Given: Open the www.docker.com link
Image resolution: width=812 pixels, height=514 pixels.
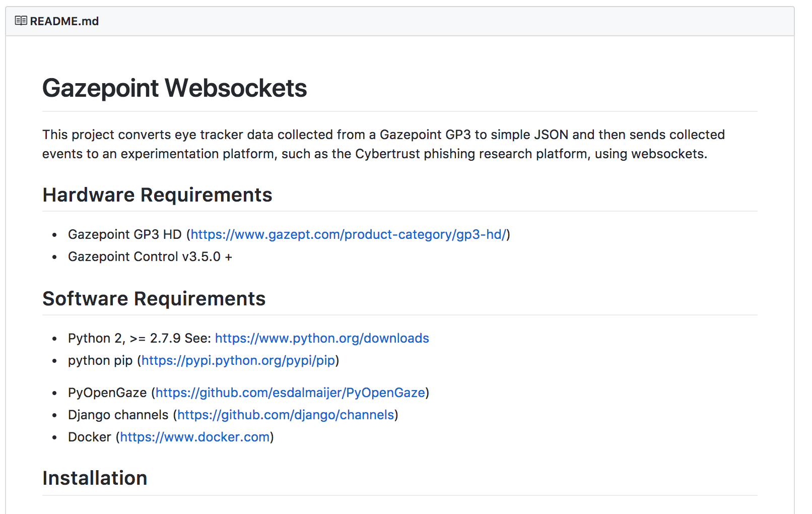Looking at the screenshot, I should tap(194, 437).
